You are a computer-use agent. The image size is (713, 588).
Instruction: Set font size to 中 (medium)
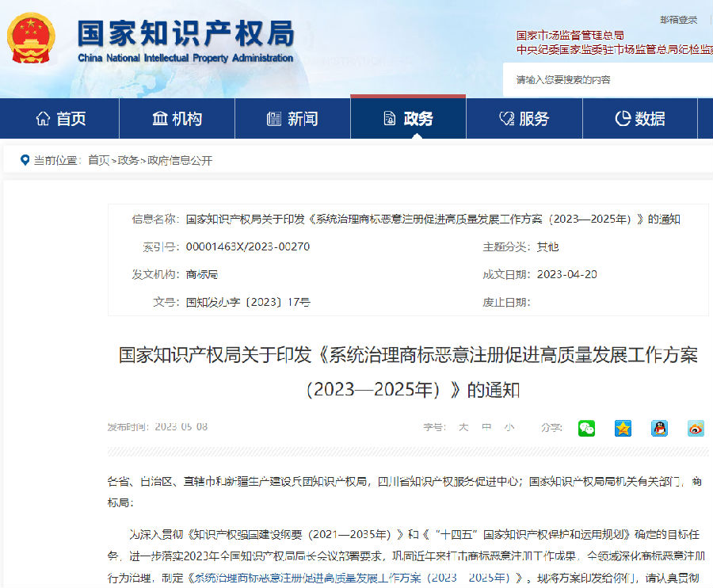pos(486,427)
